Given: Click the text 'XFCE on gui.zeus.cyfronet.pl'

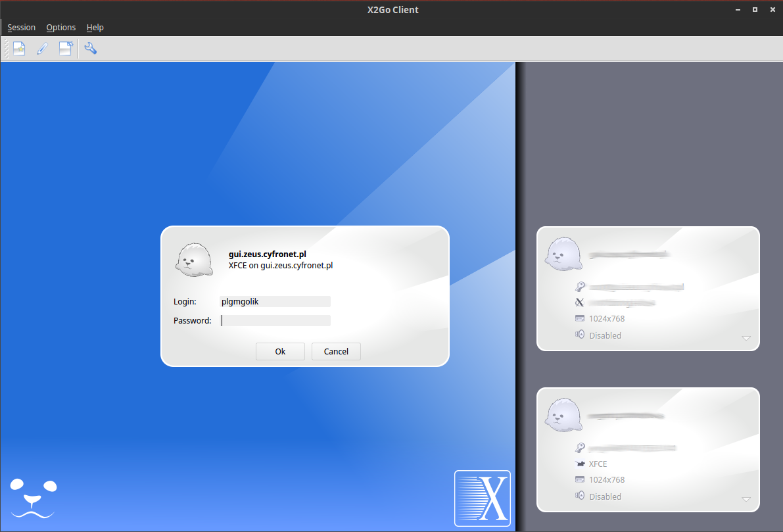Looking at the screenshot, I should [281, 265].
